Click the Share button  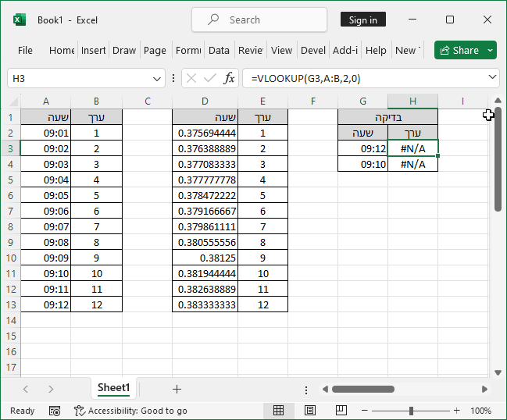pyautogui.click(x=459, y=50)
